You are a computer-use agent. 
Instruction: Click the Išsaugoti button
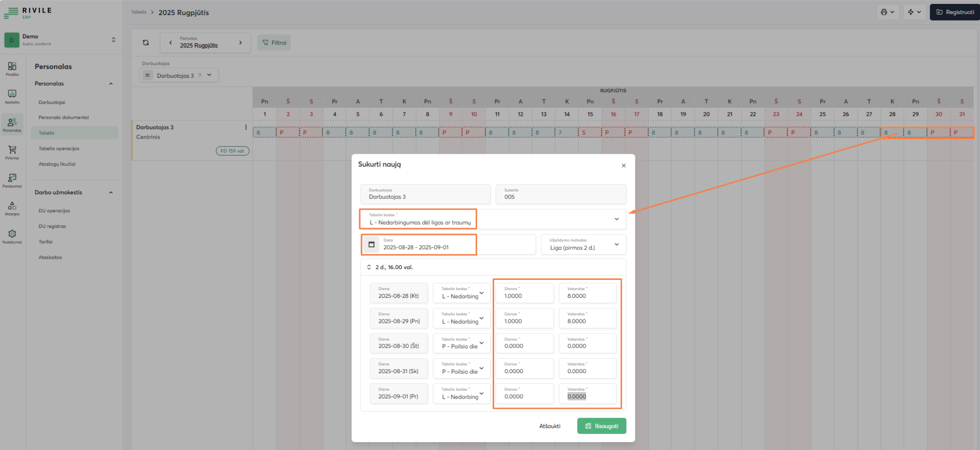(601, 426)
